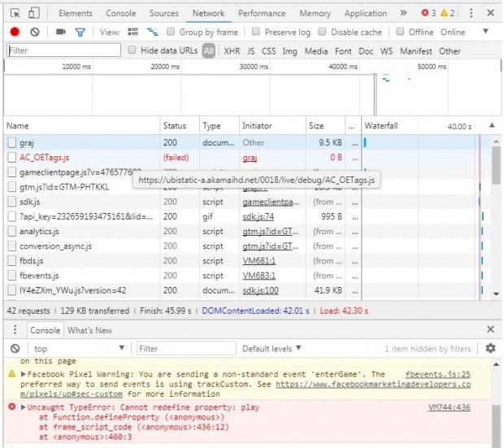The height and width of the screenshot is (448, 504).
Task: Click the Waterfall sort arrow icon
Action: pos(492,125)
